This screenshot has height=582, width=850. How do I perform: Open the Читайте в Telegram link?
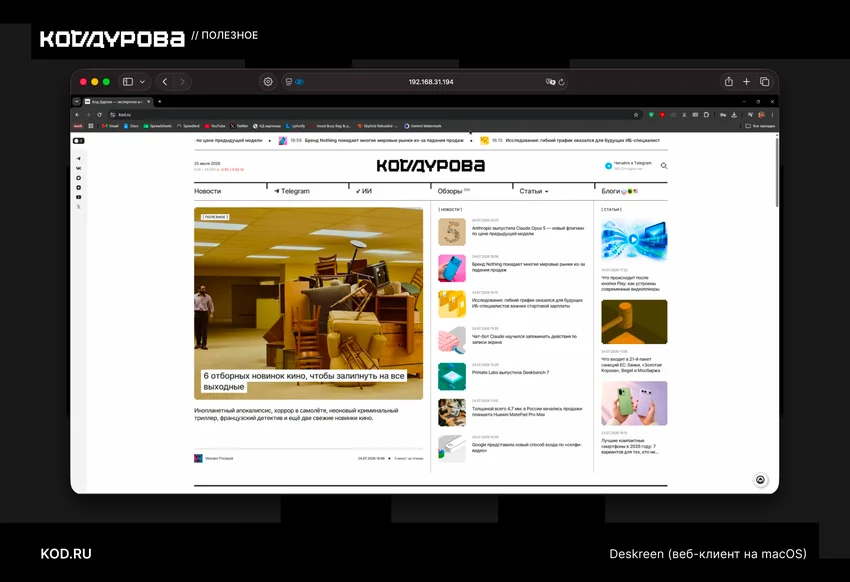pos(628,166)
